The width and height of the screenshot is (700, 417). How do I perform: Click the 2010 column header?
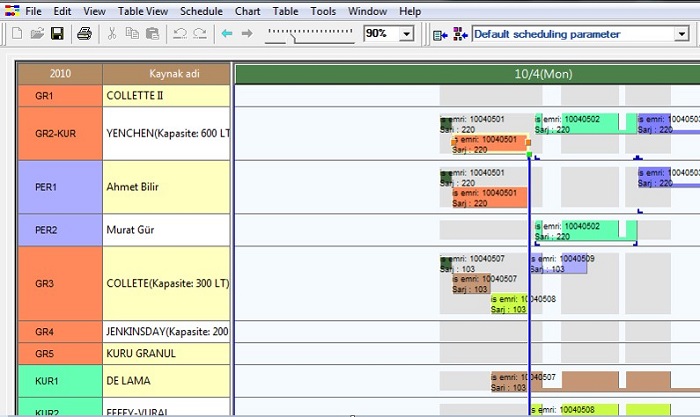(60, 74)
